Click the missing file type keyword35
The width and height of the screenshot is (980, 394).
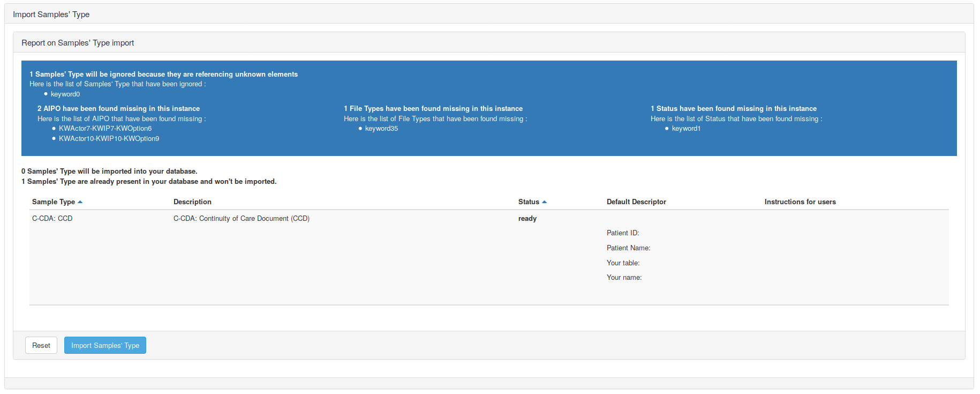pyautogui.click(x=381, y=129)
